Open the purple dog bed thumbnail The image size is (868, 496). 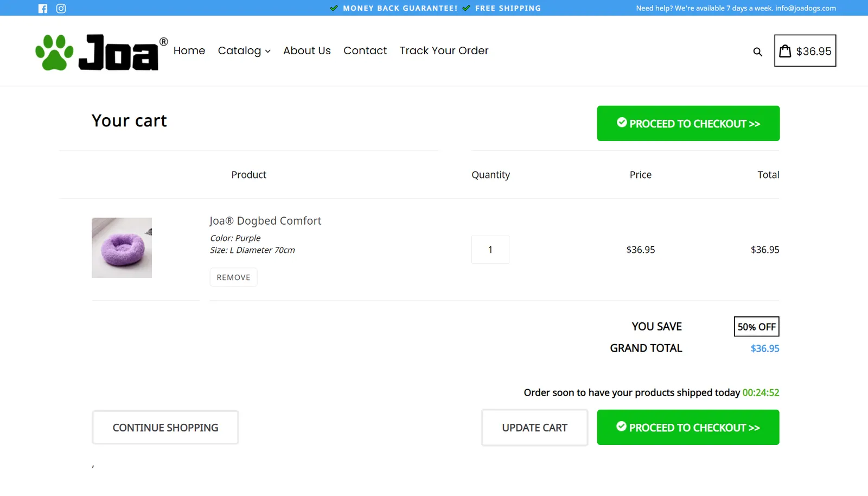click(x=122, y=247)
